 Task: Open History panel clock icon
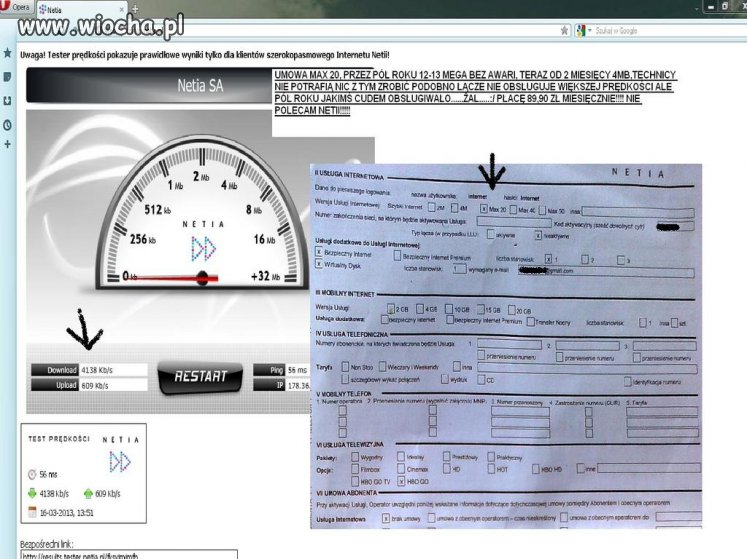pyautogui.click(x=7, y=125)
